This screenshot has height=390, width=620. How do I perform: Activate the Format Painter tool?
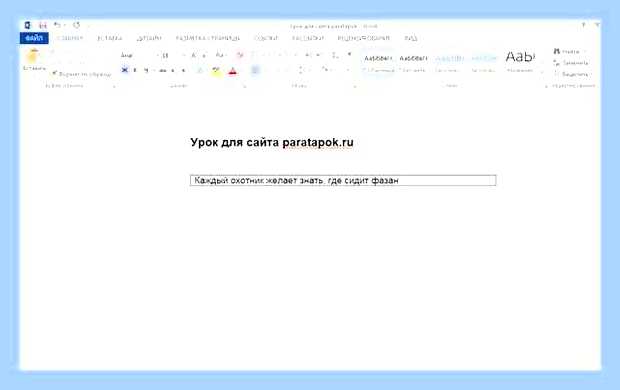[82, 74]
